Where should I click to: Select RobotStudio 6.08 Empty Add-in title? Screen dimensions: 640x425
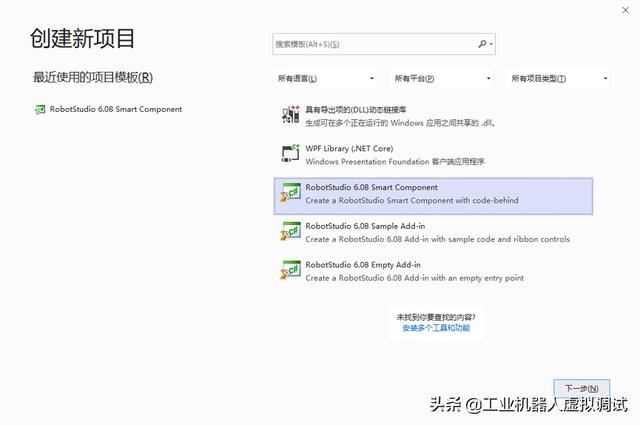tap(363, 265)
